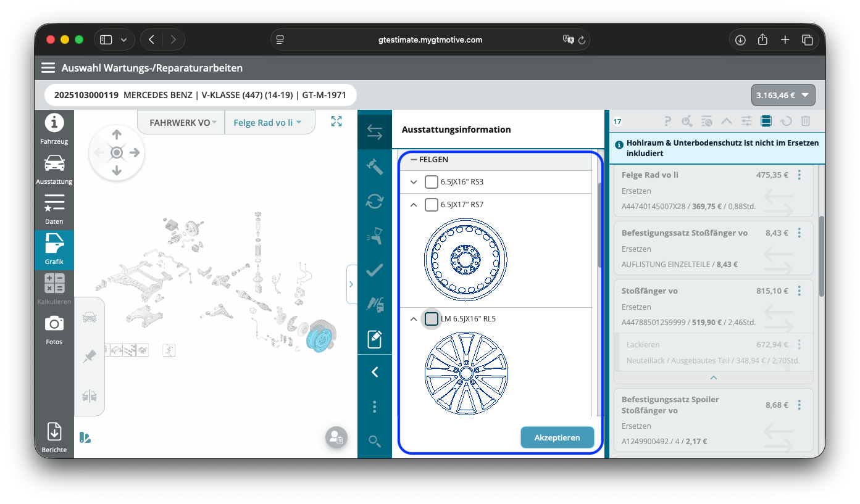860x504 pixels.
Task: Click the trash delete icon
Action: click(806, 122)
